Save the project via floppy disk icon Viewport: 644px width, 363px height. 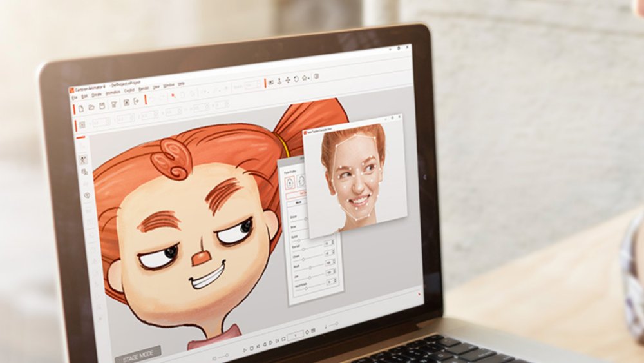coord(102,106)
